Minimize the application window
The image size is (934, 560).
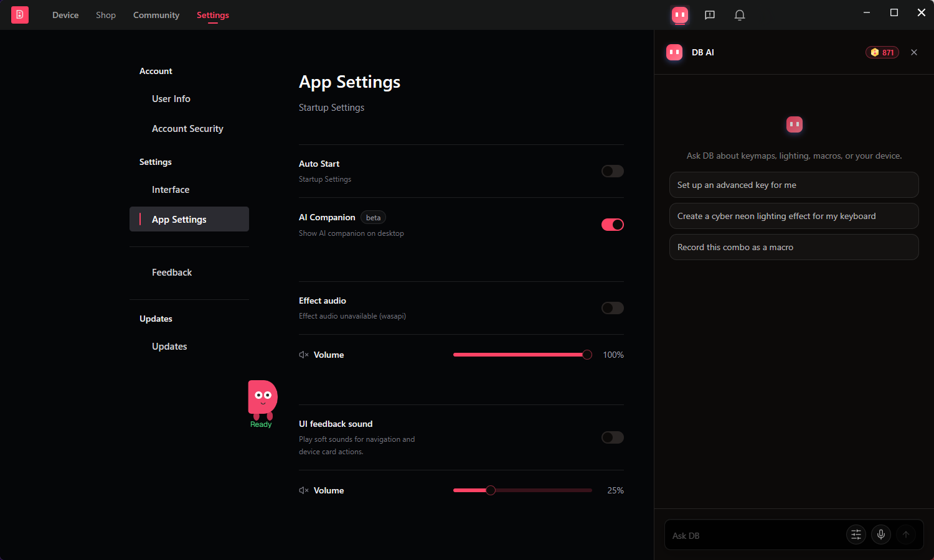click(x=867, y=12)
